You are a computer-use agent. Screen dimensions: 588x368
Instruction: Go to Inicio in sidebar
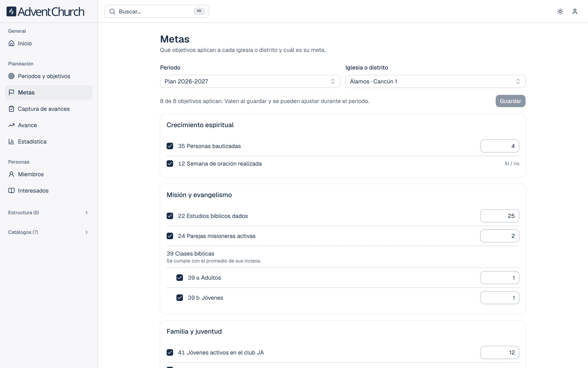click(x=49, y=43)
